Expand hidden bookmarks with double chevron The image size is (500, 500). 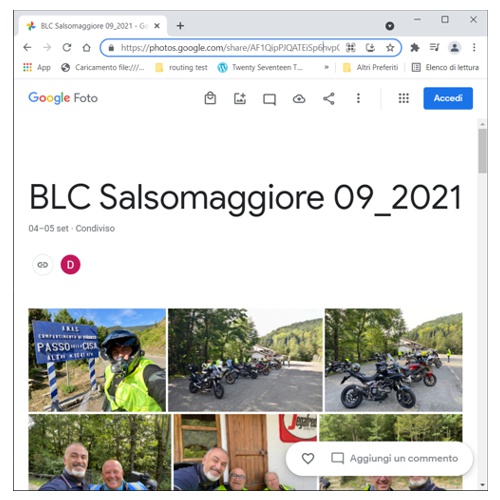click(326, 67)
